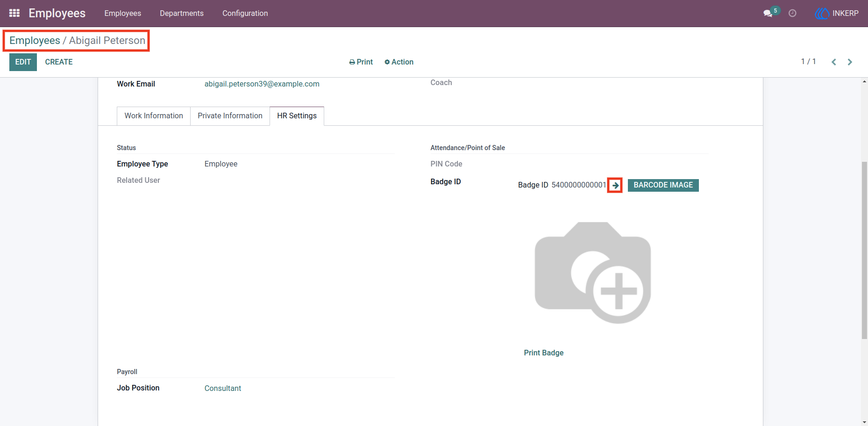This screenshot has height=426, width=868.
Task: Click the Related User label
Action: (138, 180)
